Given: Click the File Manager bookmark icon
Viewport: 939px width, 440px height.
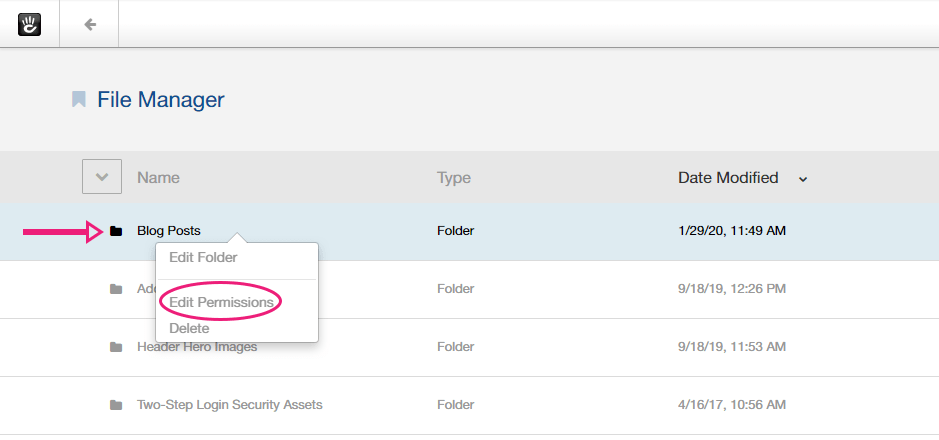Looking at the screenshot, I should (x=78, y=99).
